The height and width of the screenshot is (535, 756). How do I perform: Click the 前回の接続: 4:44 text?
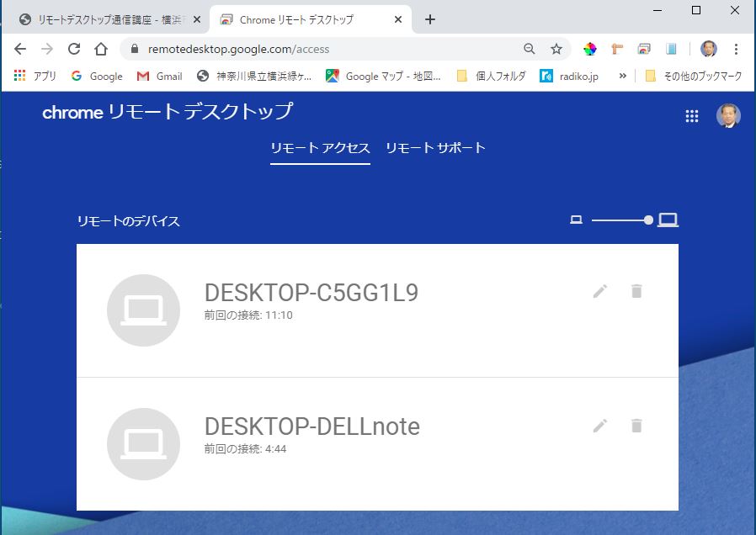[x=245, y=449]
